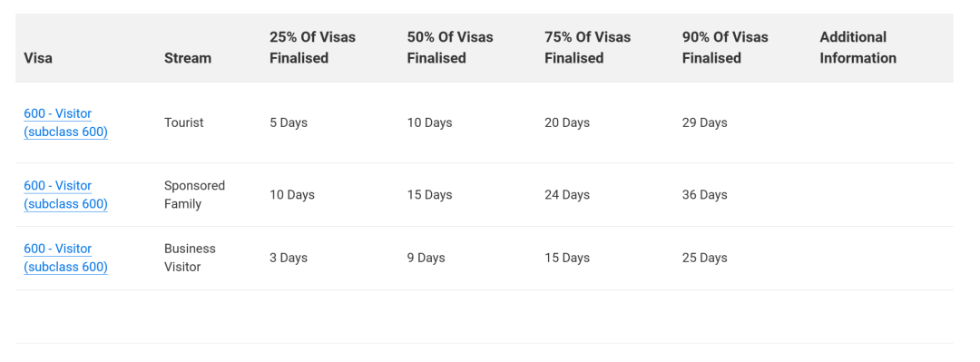The image size is (980, 362).
Task: Select the 5 Days cell
Action: 289,122
